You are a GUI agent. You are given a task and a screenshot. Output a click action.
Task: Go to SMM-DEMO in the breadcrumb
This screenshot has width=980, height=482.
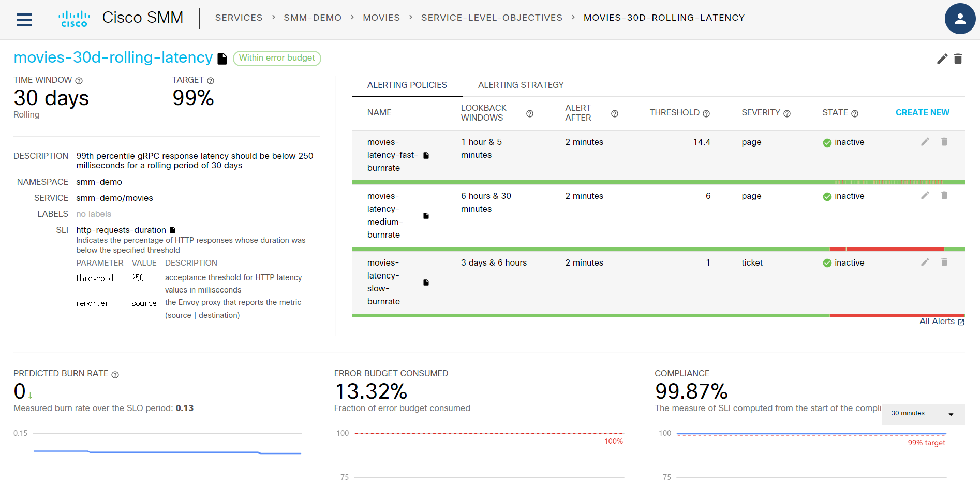(313, 18)
